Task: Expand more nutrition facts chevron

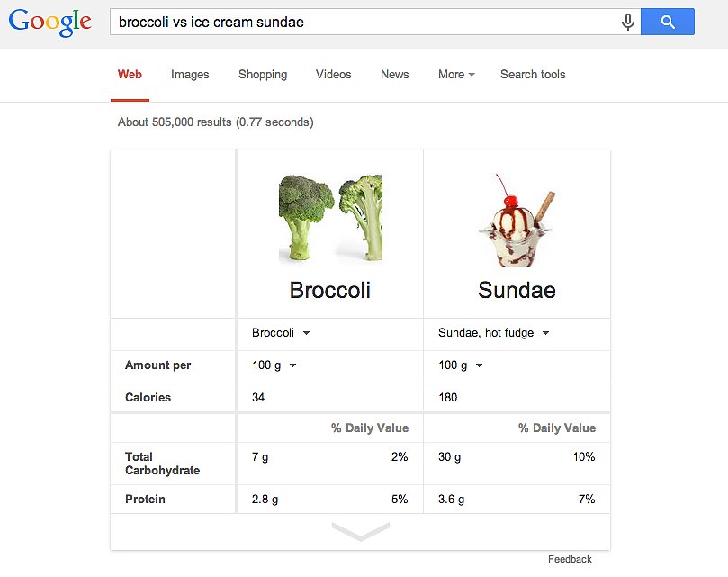Action: coord(360,531)
